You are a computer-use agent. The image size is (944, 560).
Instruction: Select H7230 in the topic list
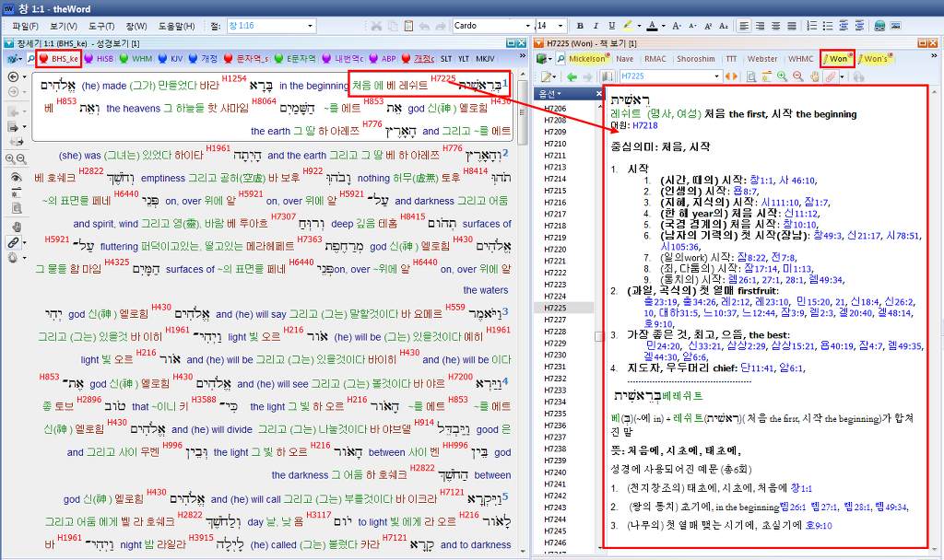[555, 356]
